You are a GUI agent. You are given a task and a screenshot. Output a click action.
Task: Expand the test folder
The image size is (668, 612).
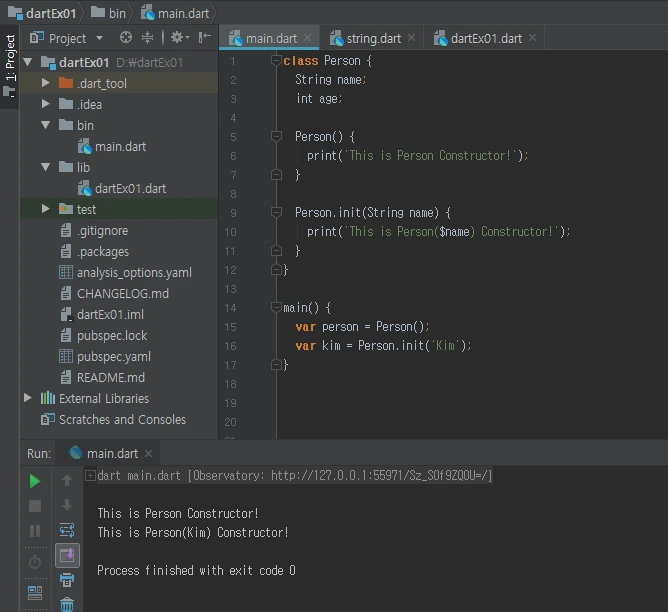pos(46,209)
